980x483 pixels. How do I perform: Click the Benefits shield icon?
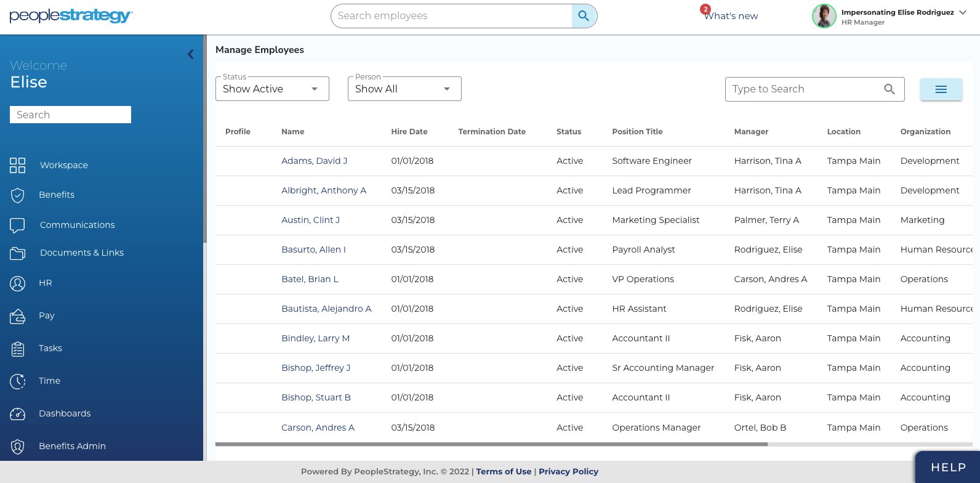18,195
